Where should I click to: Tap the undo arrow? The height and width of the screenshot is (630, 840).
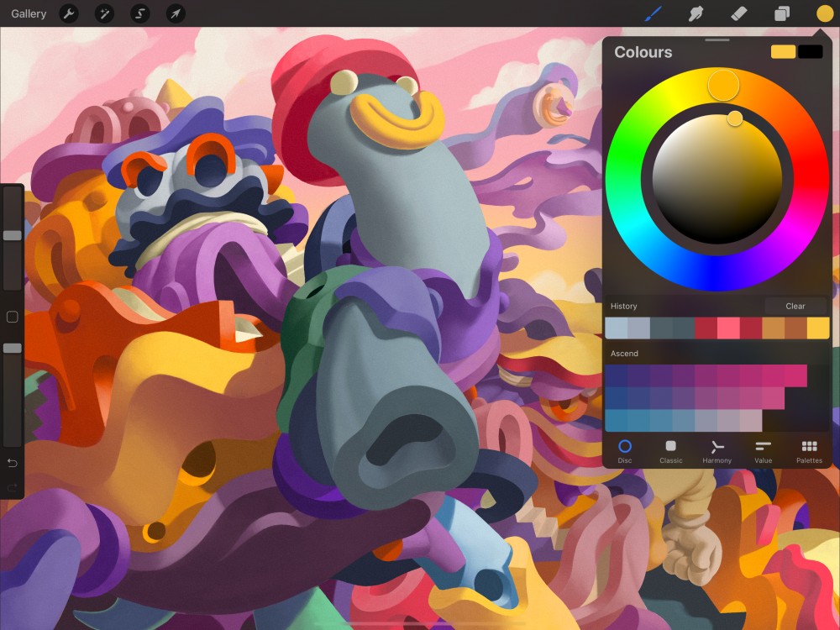12,463
